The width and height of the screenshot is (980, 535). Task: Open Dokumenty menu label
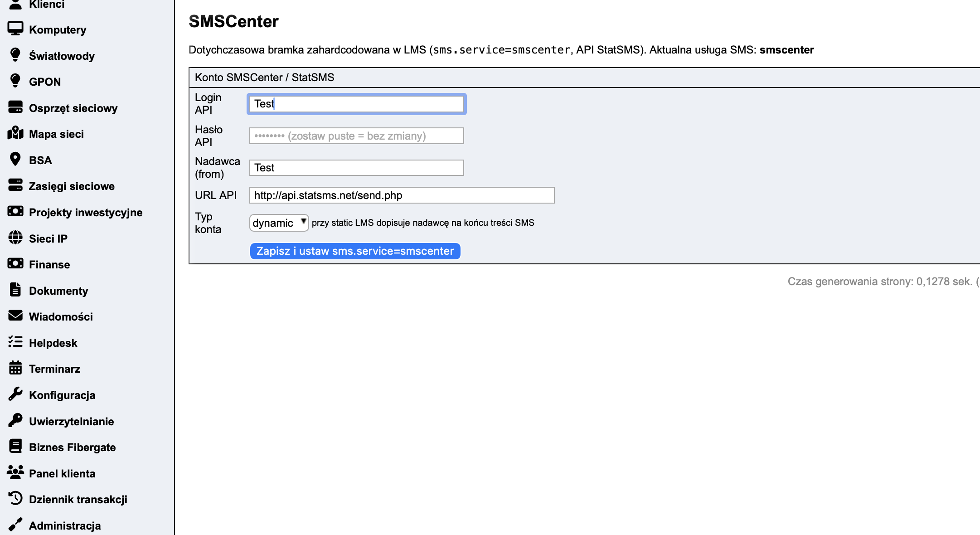[x=58, y=291]
